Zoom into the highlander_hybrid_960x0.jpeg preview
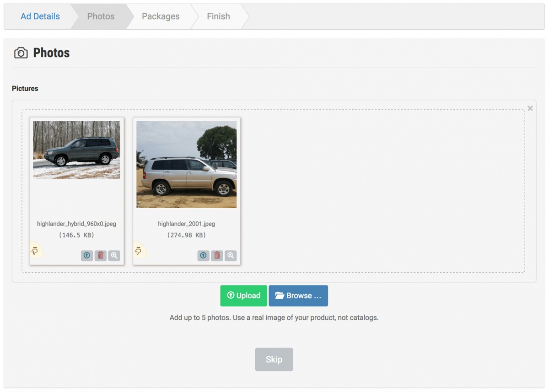This screenshot has width=549, height=392. tap(114, 256)
